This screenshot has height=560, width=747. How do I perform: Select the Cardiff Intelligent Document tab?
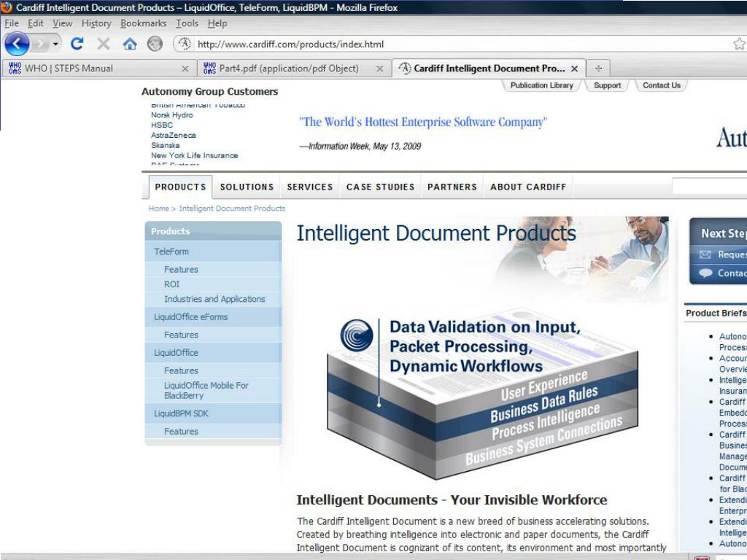click(488, 68)
